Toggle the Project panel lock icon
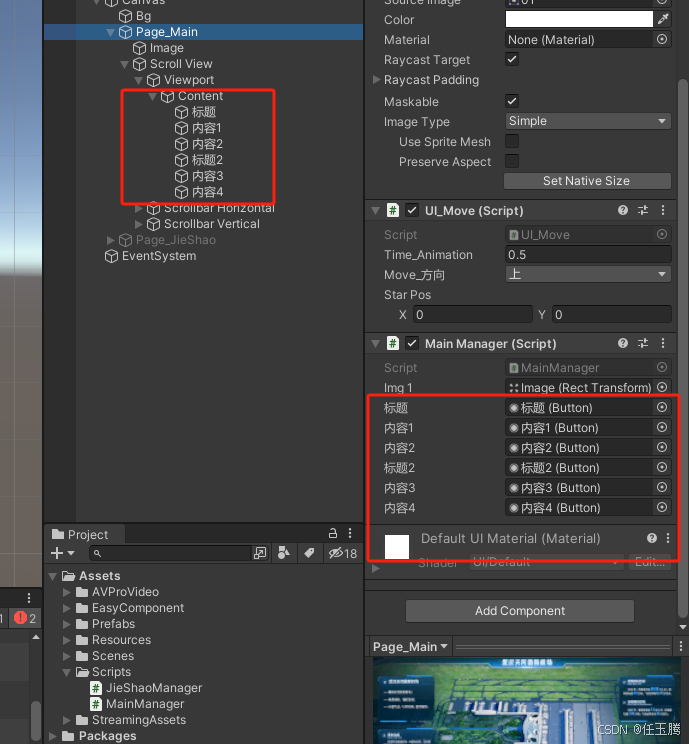The width and height of the screenshot is (689, 744). [333, 533]
